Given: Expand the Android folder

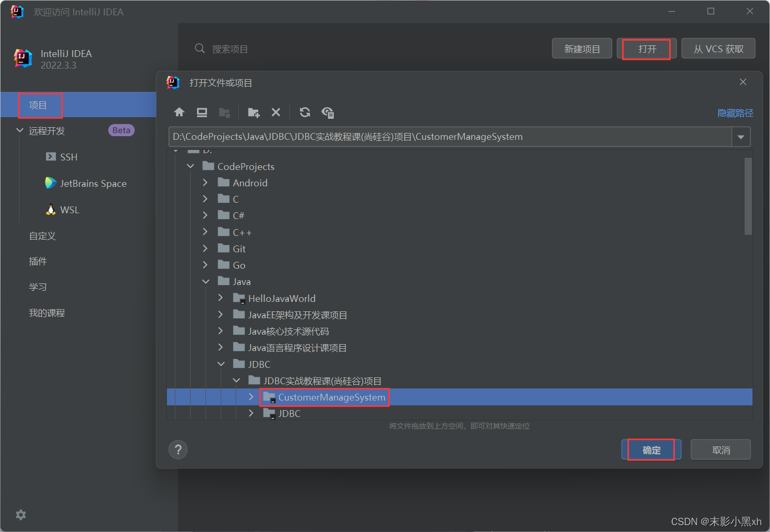Looking at the screenshot, I should 205,183.
